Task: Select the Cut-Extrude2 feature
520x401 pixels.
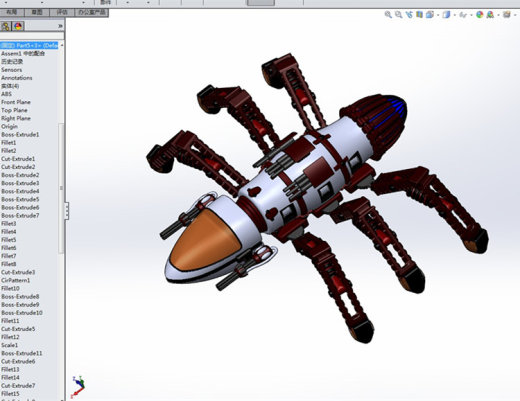Action: (x=18, y=167)
